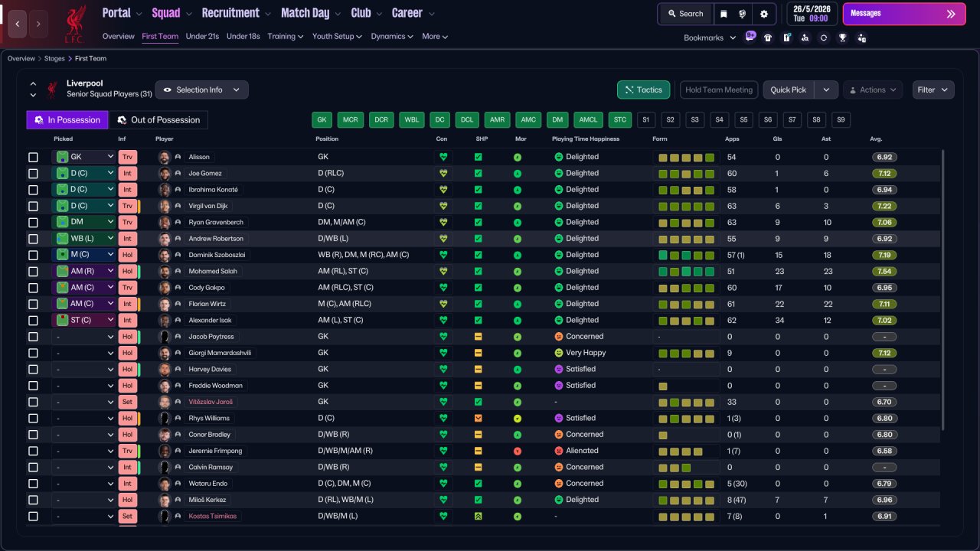Expand the Training submenu

(x=286, y=36)
